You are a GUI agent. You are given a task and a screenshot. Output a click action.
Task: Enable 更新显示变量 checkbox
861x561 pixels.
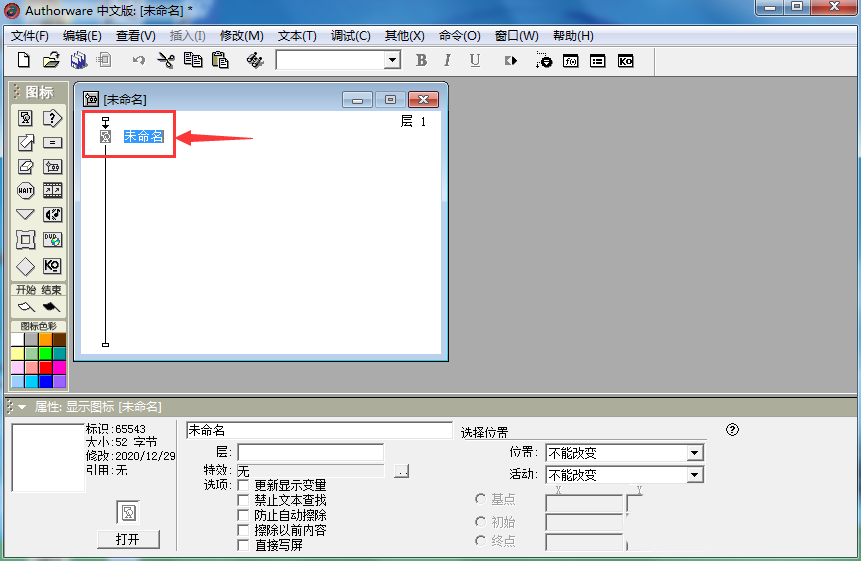[x=243, y=485]
